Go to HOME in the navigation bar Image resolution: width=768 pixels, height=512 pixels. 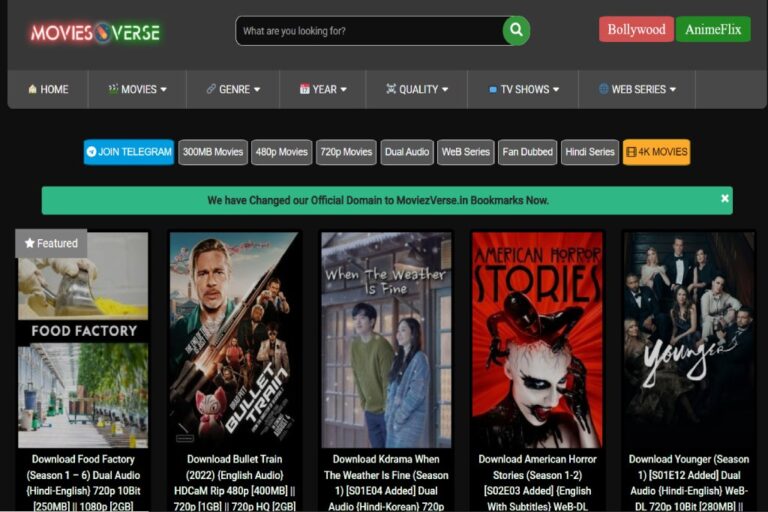coord(54,89)
